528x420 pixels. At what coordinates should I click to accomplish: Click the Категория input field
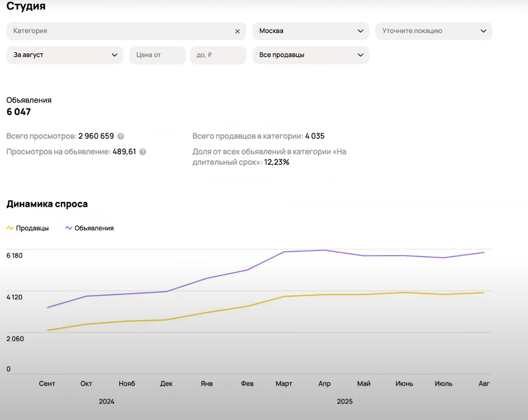[x=119, y=31]
